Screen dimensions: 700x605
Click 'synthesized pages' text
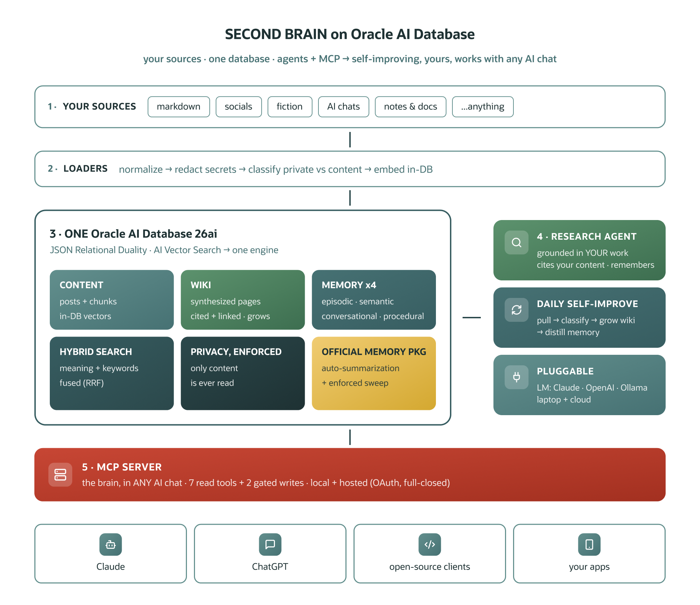[226, 301]
